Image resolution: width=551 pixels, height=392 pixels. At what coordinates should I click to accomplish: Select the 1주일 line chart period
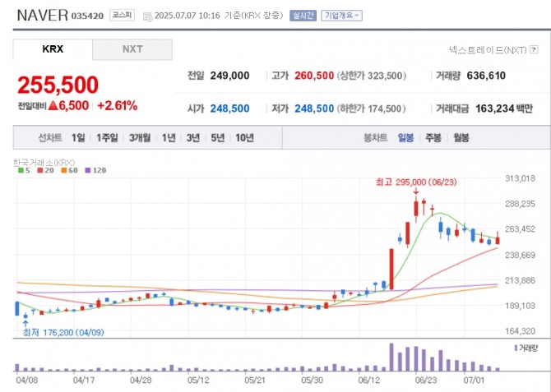107,138
